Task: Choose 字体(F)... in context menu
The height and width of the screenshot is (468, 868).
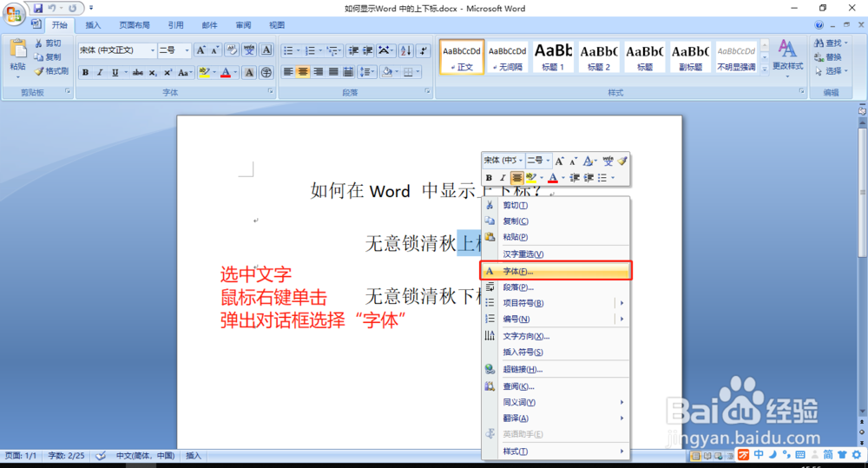Action: [x=556, y=271]
